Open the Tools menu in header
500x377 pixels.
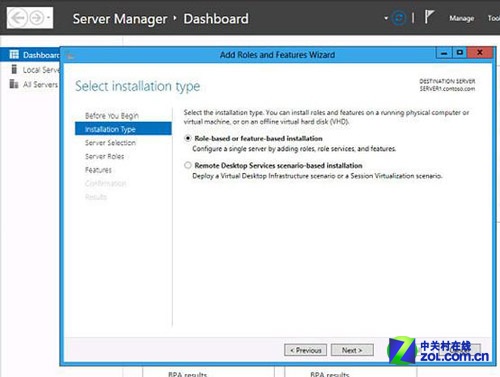[x=494, y=18]
